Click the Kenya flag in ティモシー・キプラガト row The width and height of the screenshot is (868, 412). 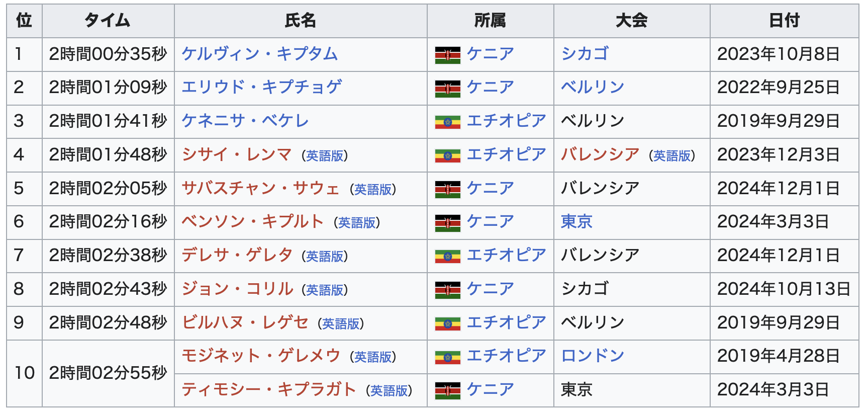(x=447, y=390)
